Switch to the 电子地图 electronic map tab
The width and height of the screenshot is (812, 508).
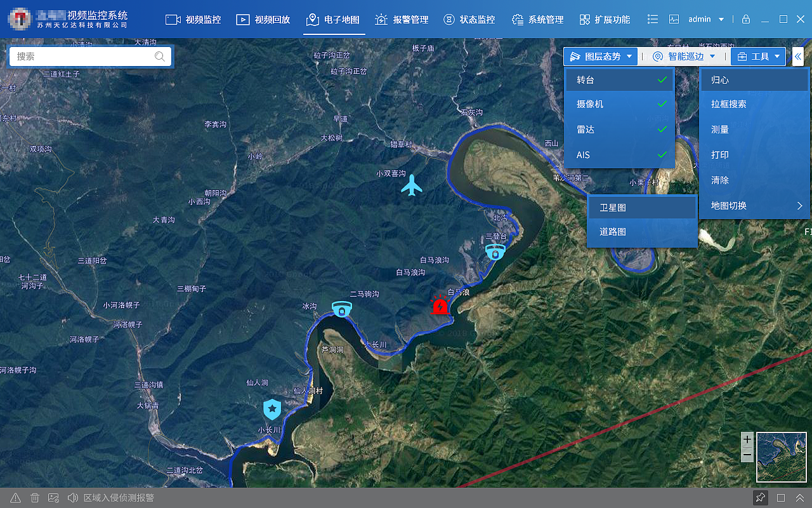tap(333, 20)
